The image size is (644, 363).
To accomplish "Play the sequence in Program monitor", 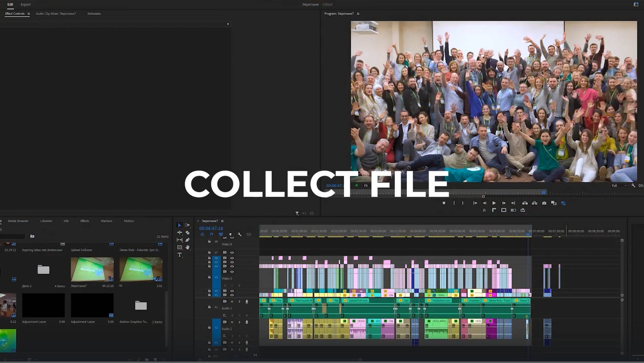I will tap(494, 203).
